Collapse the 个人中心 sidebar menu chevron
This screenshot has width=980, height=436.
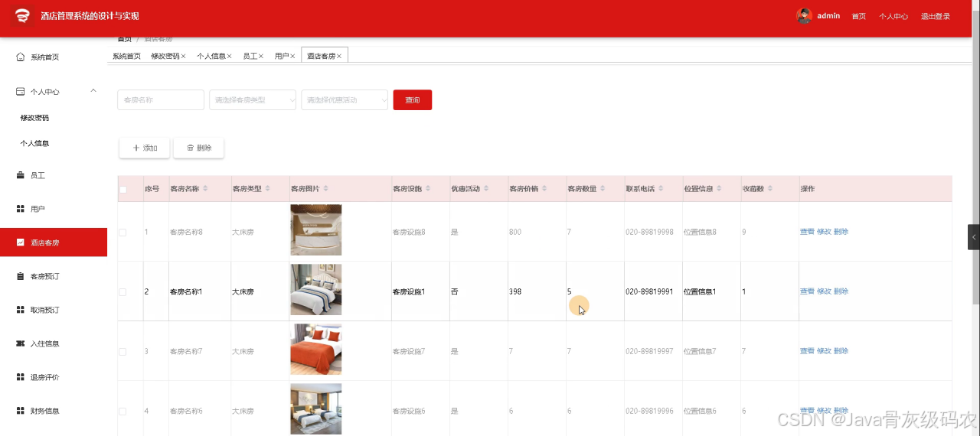coord(93,91)
